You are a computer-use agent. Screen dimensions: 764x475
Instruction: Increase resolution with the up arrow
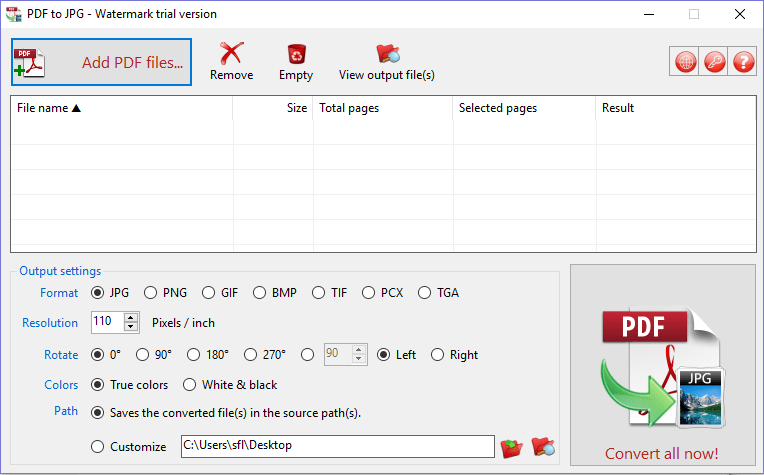pyautogui.click(x=131, y=317)
